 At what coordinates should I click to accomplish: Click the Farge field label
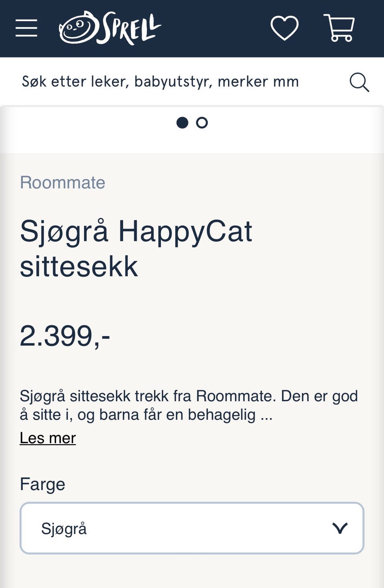(42, 484)
